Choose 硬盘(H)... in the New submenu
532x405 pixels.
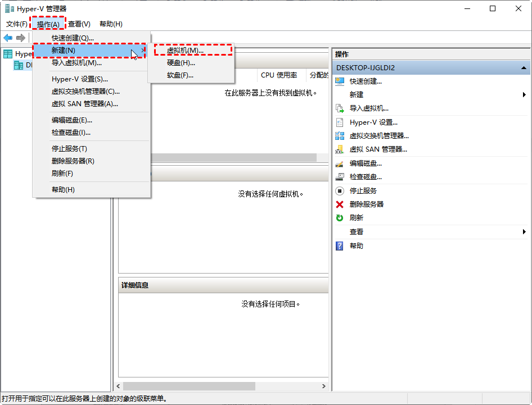point(181,63)
